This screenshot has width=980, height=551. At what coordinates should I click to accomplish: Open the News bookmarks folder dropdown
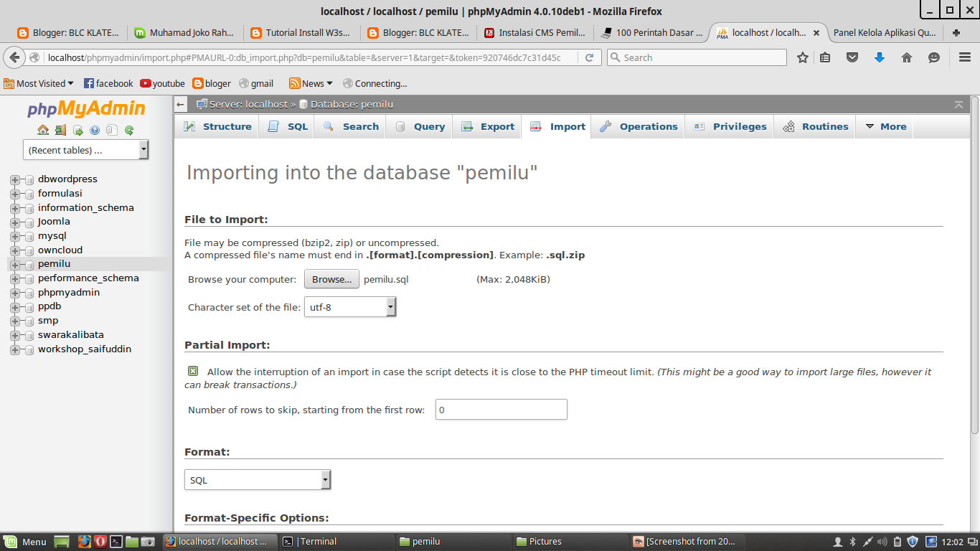pos(311,83)
